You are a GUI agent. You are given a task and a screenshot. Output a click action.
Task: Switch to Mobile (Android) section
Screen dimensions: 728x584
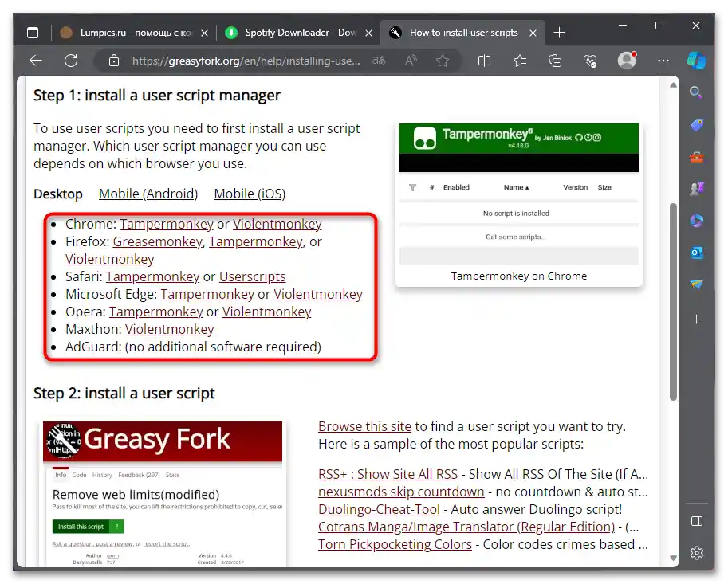[x=148, y=194]
